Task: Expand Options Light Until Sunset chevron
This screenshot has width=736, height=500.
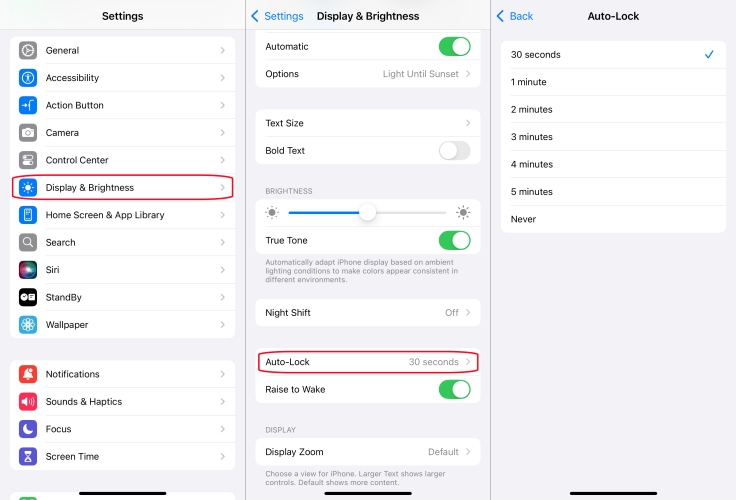Action: (468, 74)
